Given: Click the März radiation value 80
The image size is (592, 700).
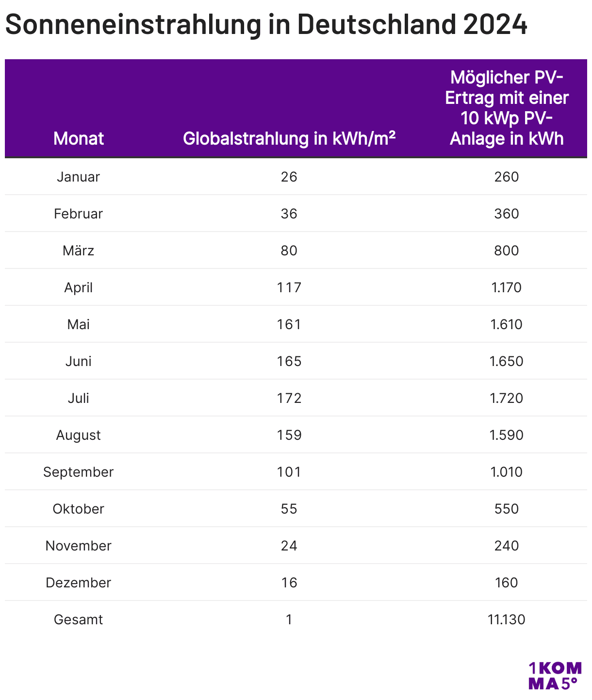Looking at the screenshot, I should pyautogui.click(x=289, y=250).
